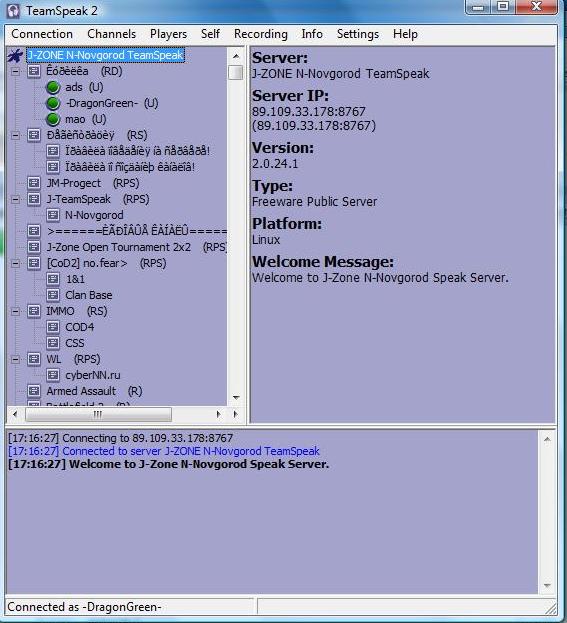Select the JM-Progect channel
The image size is (567, 623).
tap(93, 183)
